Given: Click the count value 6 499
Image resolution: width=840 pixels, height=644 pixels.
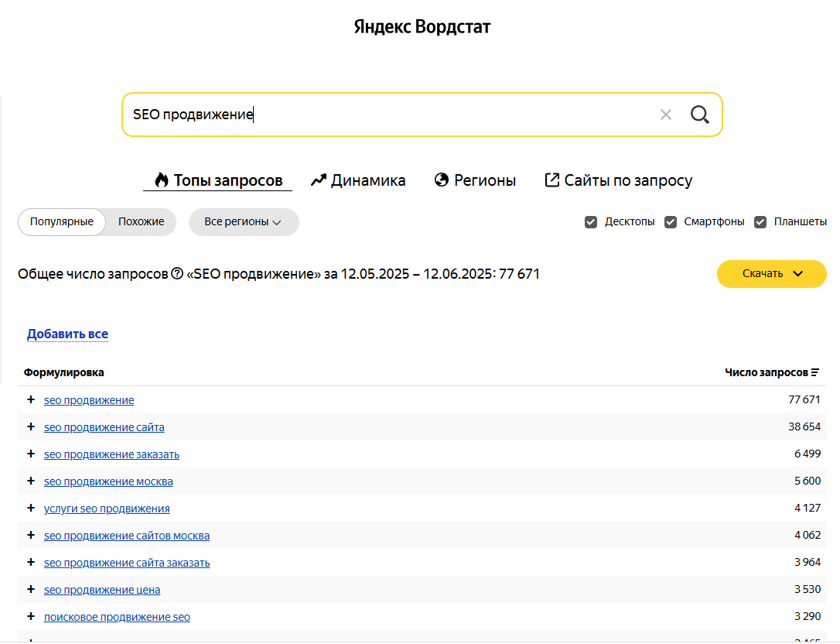Looking at the screenshot, I should (808, 454).
